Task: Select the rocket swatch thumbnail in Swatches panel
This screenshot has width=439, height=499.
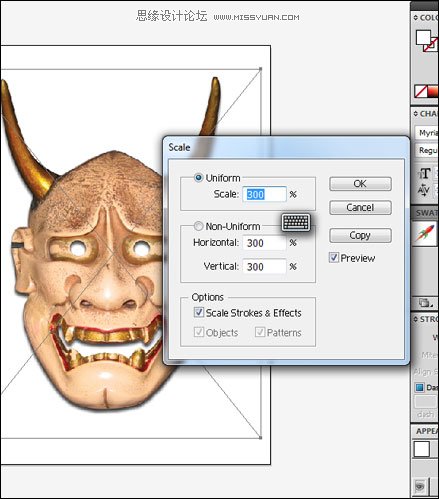Action: 425,233
